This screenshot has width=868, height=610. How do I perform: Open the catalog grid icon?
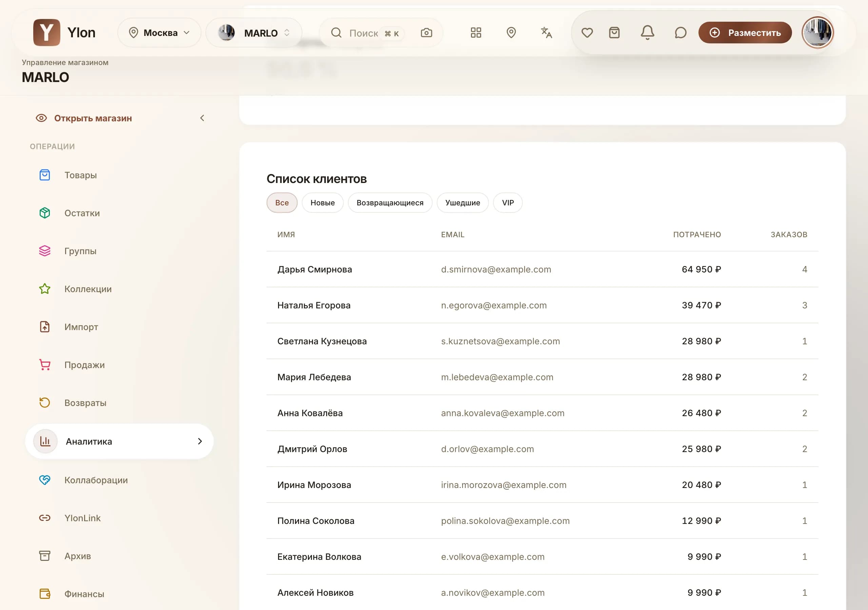tap(476, 33)
